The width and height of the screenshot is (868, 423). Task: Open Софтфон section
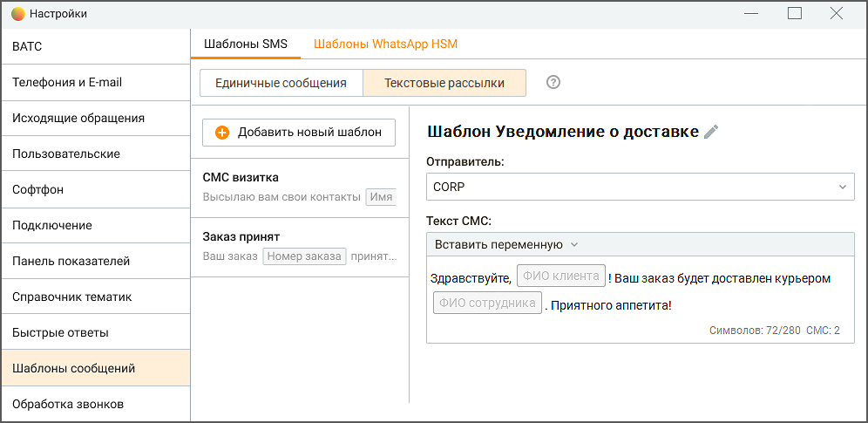pos(95,190)
